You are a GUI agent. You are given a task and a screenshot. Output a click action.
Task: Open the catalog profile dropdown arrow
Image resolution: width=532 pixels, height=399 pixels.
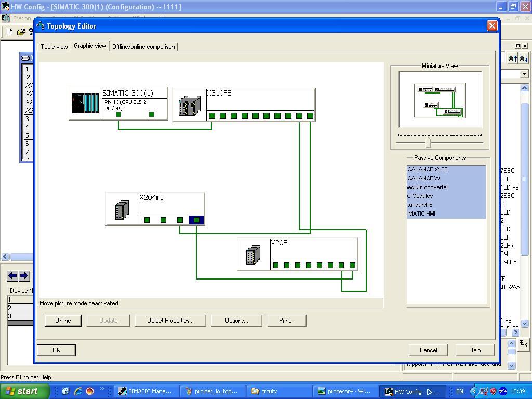click(x=525, y=74)
